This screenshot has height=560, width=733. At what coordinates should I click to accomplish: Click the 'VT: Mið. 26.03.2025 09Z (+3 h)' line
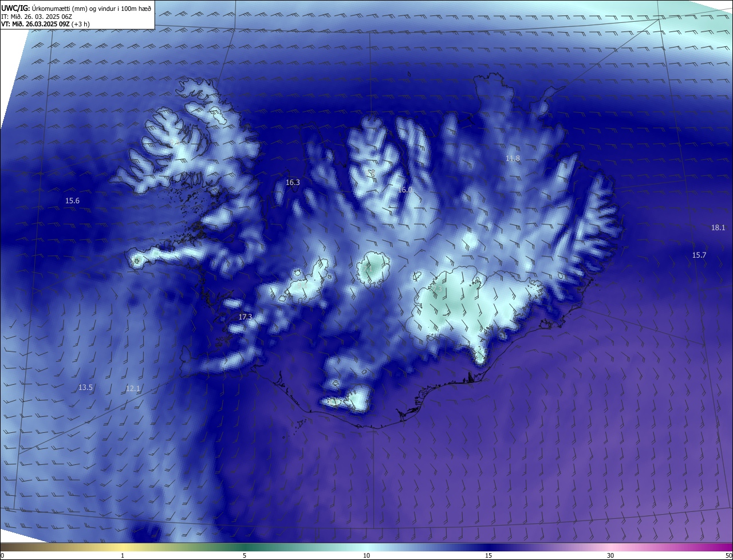click(x=45, y=24)
